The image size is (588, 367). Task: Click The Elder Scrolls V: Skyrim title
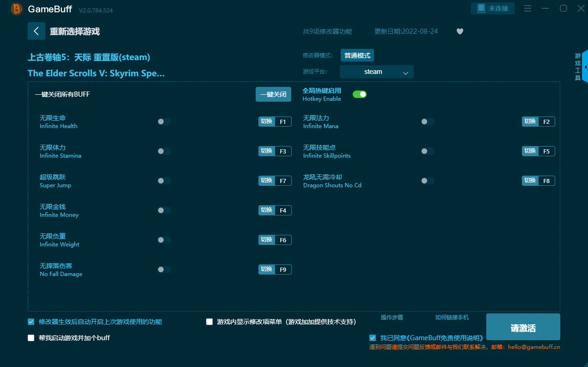coord(96,73)
